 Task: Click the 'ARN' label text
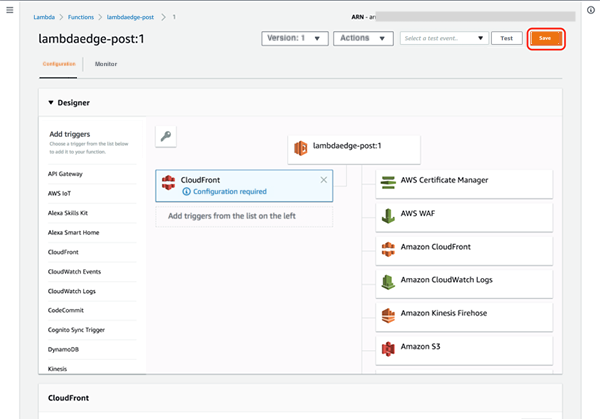click(x=358, y=17)
